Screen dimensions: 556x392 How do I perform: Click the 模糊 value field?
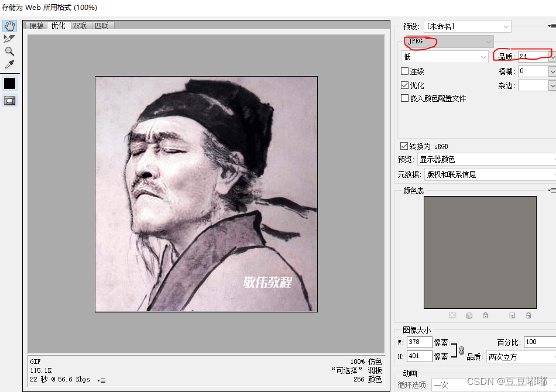click(533, 71)
